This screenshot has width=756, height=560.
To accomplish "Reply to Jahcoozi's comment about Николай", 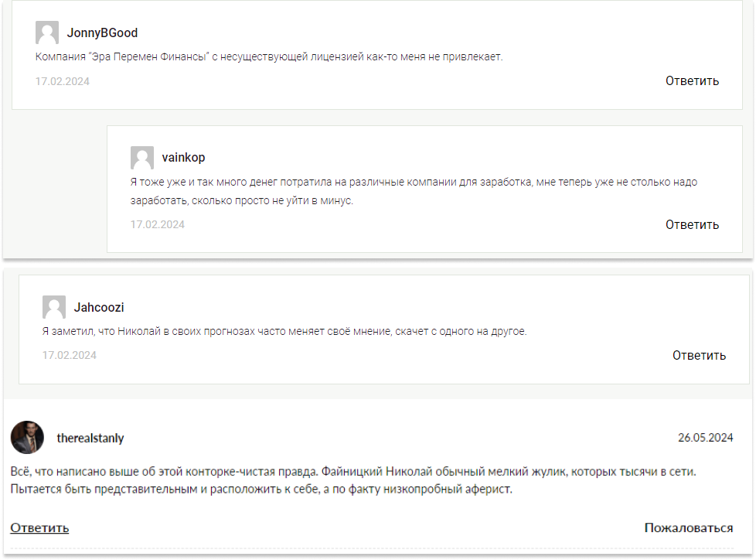I will 699,355.
